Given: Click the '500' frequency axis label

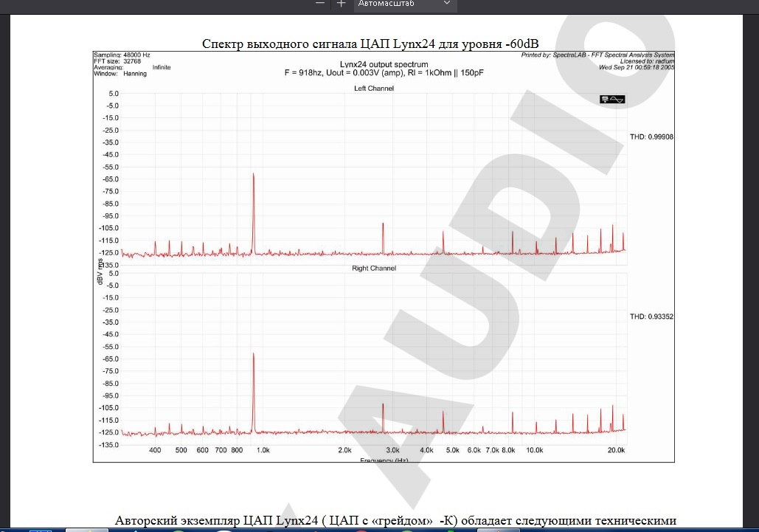Looking at the screenshot, I should pyautogui.click(x=181, y=450).
